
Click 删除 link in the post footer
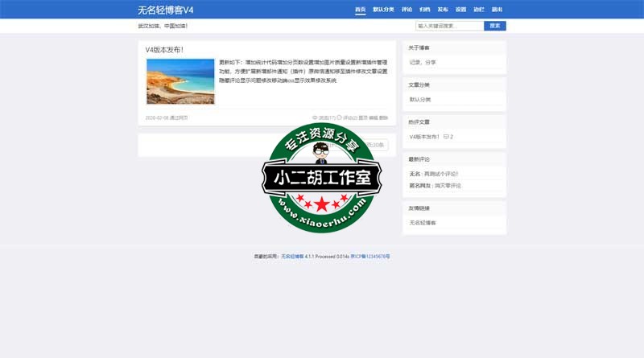point(384,117)
